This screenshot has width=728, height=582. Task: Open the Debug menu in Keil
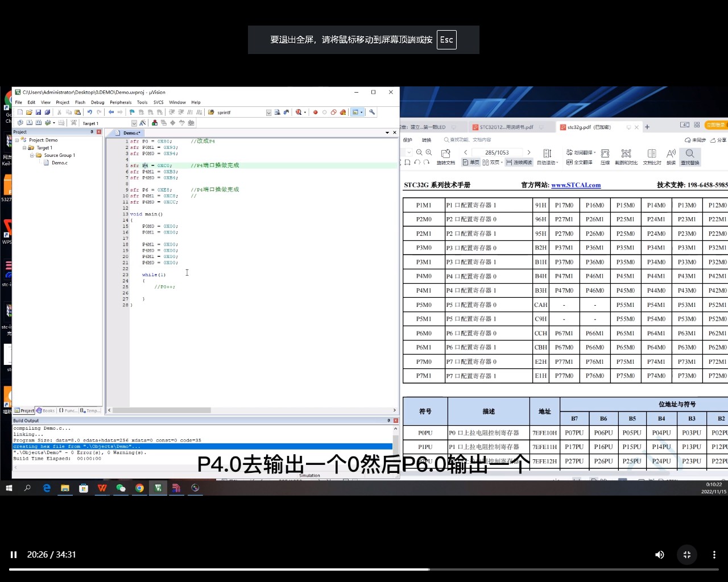pos(97,102)
